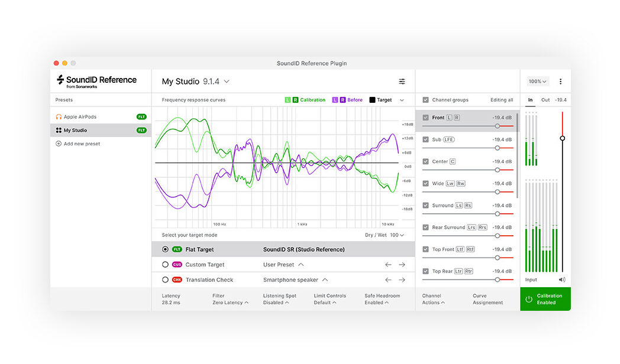Click the CUS badge of Custom Target
The image size is (620, 364).
coord(177,265)
